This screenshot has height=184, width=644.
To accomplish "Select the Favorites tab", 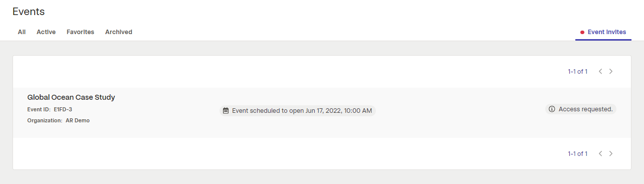I will pyautogui.click(x=80, y=32).
